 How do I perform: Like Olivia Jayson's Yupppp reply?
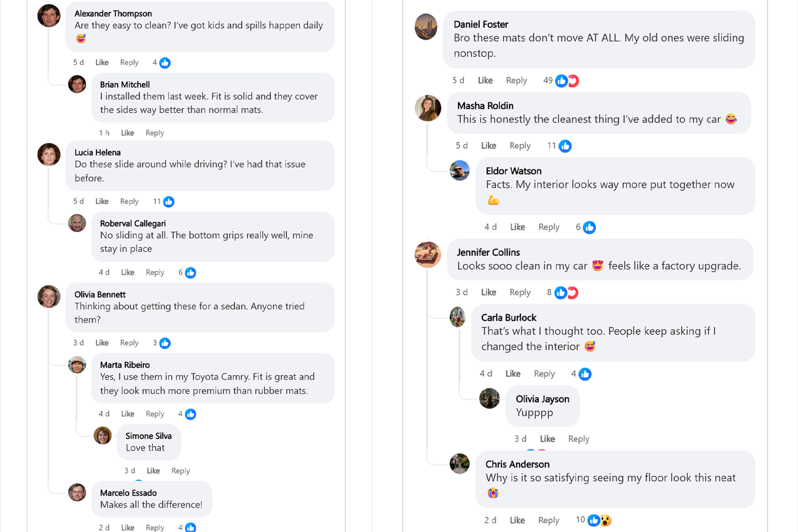pos(547,439)
